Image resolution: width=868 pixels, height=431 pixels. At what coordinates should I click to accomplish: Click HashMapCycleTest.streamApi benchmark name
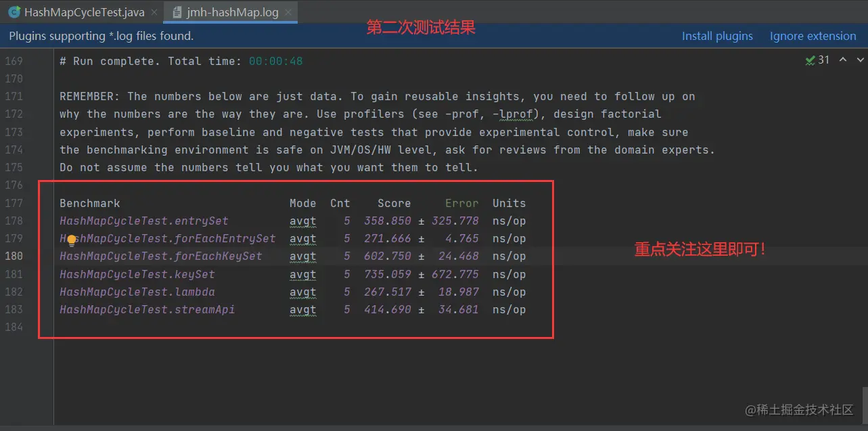coord(147,309)
